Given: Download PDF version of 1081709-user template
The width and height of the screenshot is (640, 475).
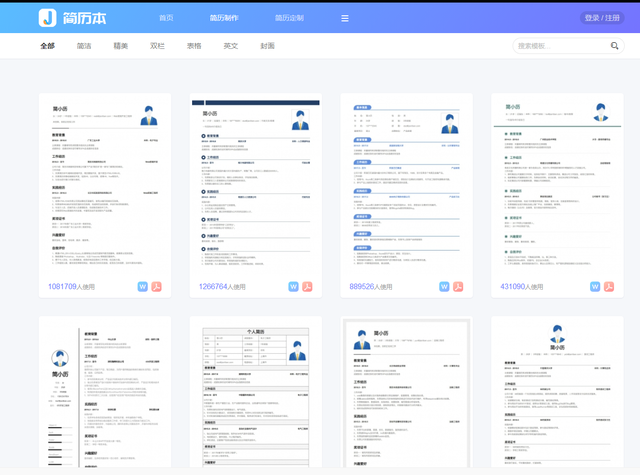Looking at the screenshot, I should pyautogui.click(x=157, y=286).
